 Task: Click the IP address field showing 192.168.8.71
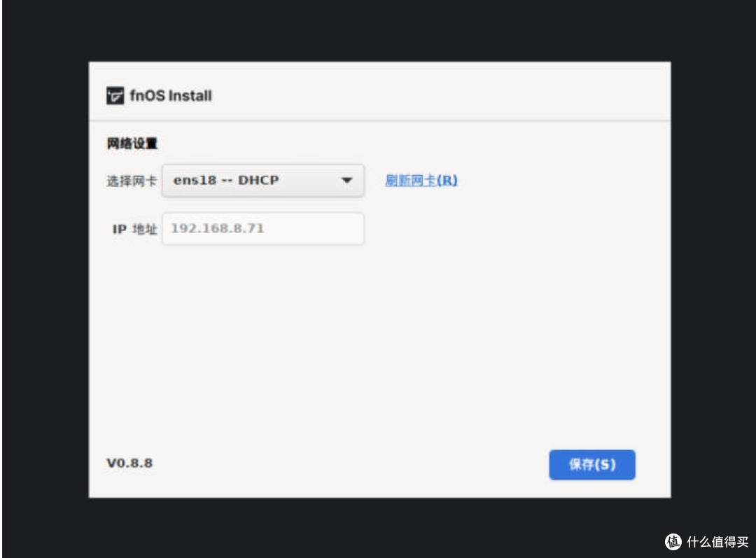point(262,229)
